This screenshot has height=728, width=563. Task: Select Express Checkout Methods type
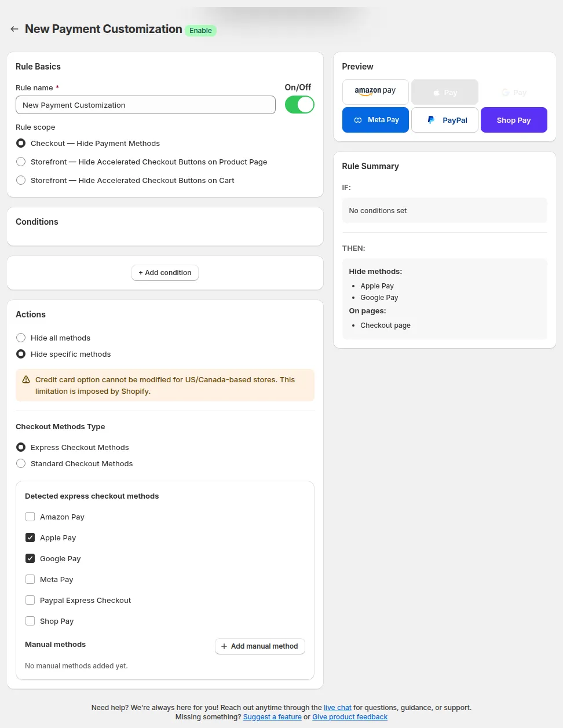point(21,447)
